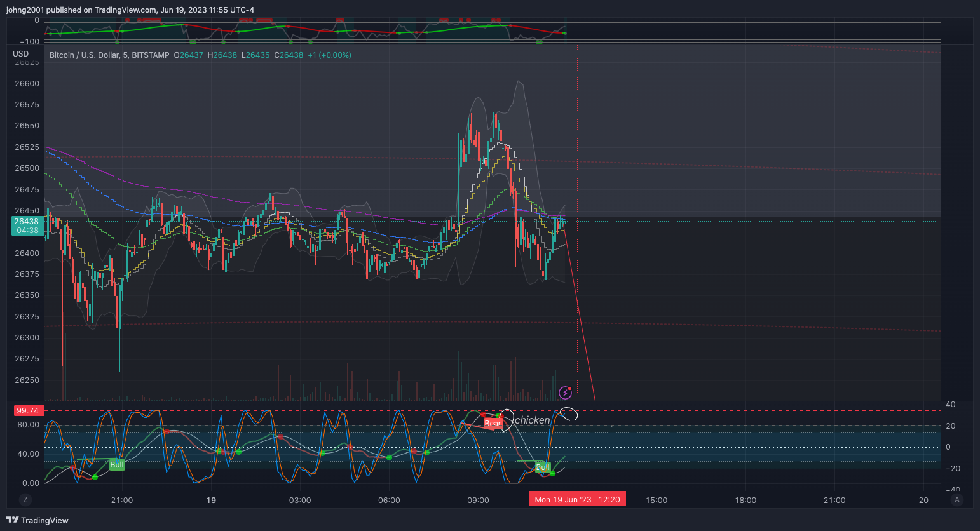Click the 80.00 oscillator scale label
This screenshot has height=531, width=980.
pyautogui.click(x=28, y=425)
